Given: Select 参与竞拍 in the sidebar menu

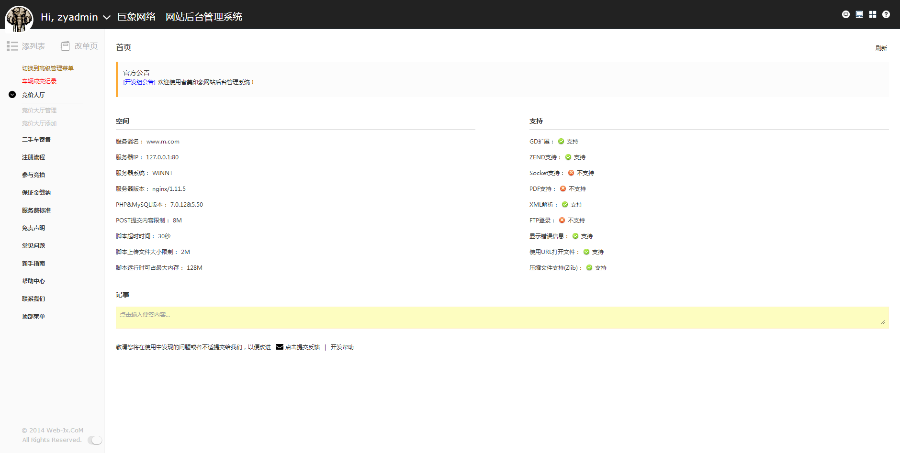Looking at the screenshot, I should [x=33, y=175].
